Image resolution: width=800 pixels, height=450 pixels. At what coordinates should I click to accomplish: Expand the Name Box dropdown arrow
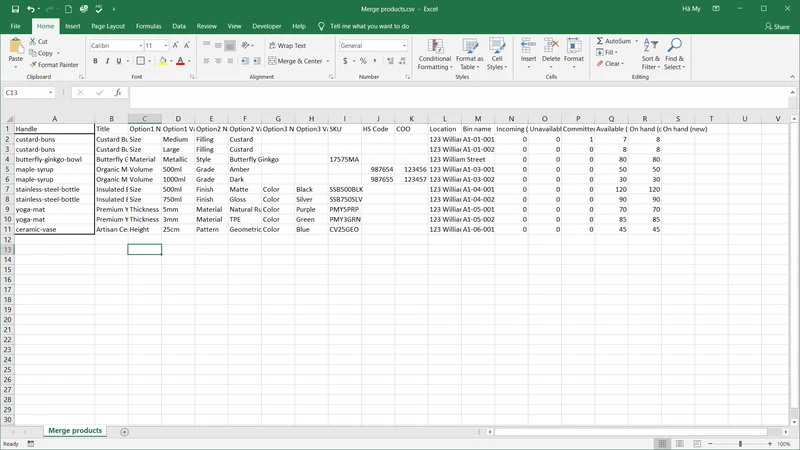click(51, 93)
